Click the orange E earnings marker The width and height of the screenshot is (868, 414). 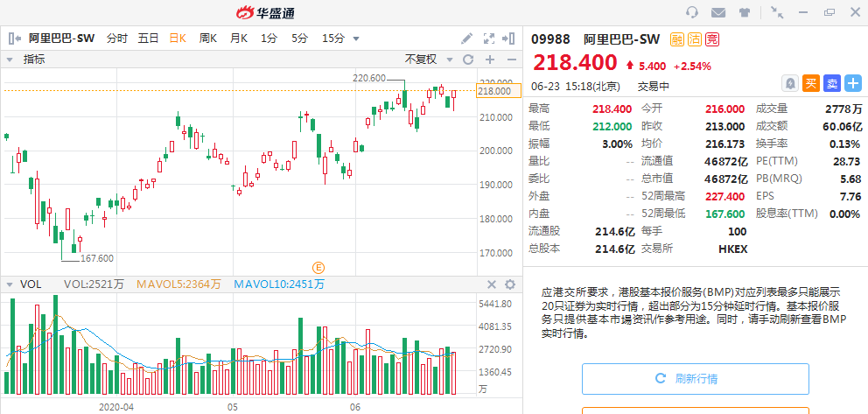[x=318, y=268]
